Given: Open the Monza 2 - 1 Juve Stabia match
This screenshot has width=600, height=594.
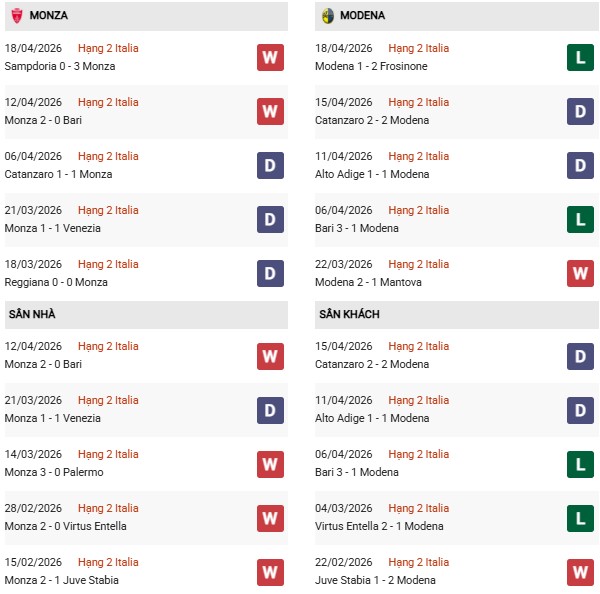Looking at the screenshot, I should click(61, 580).
